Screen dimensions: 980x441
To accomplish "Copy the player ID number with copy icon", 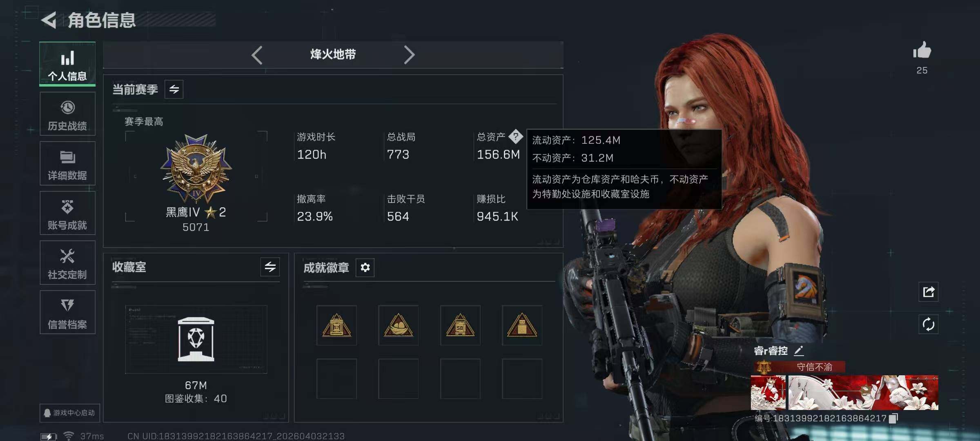I will [893, 418].
